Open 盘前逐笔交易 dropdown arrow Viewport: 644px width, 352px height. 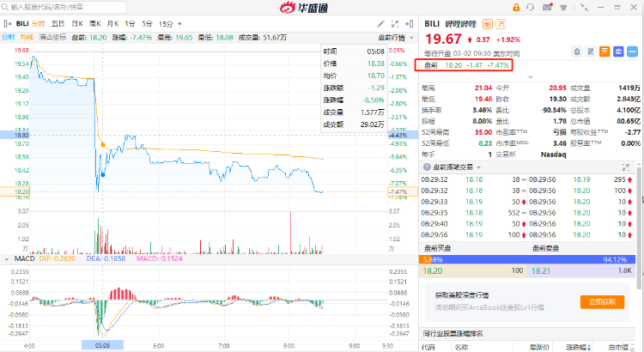click(478, 167)
